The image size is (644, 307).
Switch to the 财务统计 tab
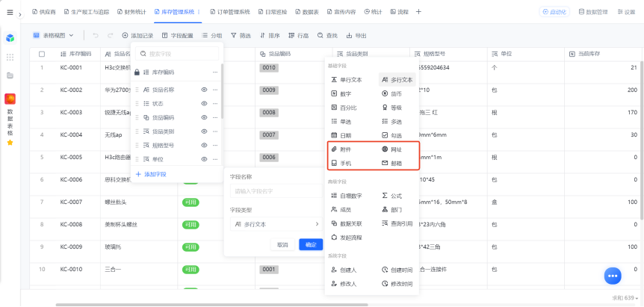131,12
